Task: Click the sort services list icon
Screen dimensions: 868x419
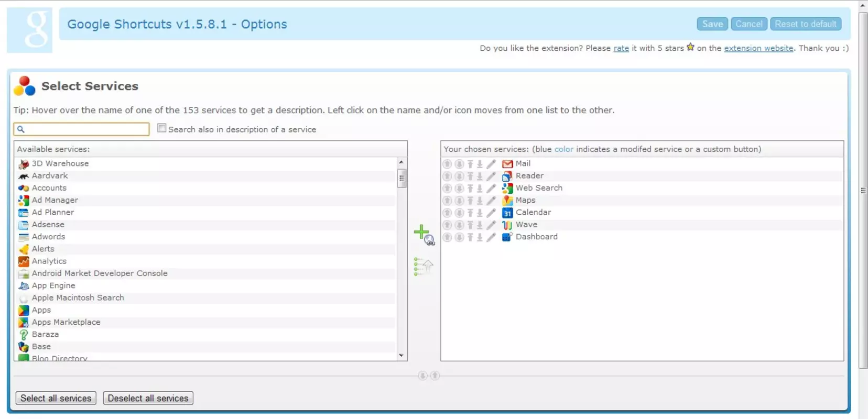Action: point(424,267)
